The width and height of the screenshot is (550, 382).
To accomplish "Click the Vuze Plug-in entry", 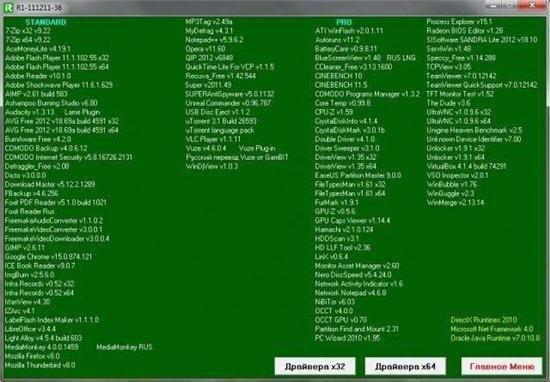I will click(x=257, y=148).
